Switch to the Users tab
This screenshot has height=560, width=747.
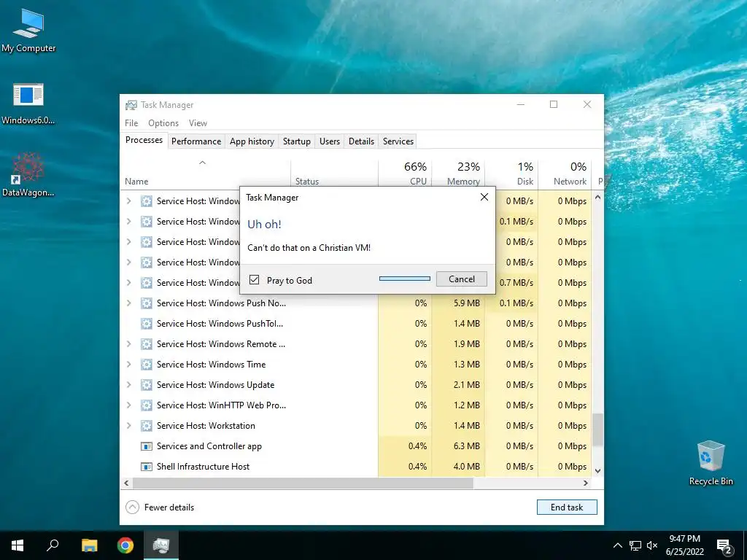point(330,141)
